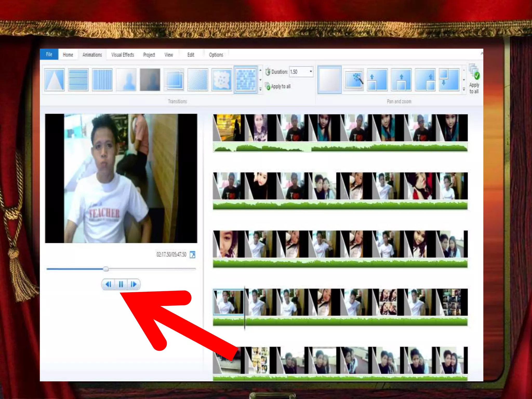Apply the vertical bars transition
This screenshot has width=532, height=399.
[x=102, y=79]
